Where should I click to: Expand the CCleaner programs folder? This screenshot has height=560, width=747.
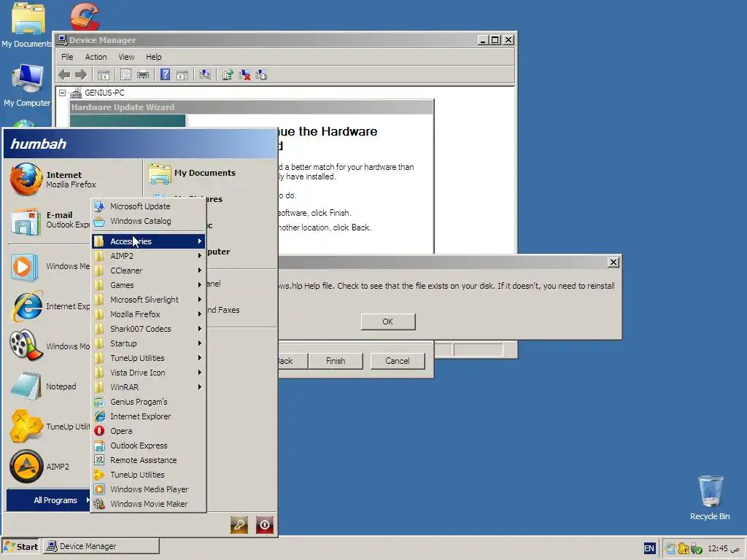coord(149,271)
